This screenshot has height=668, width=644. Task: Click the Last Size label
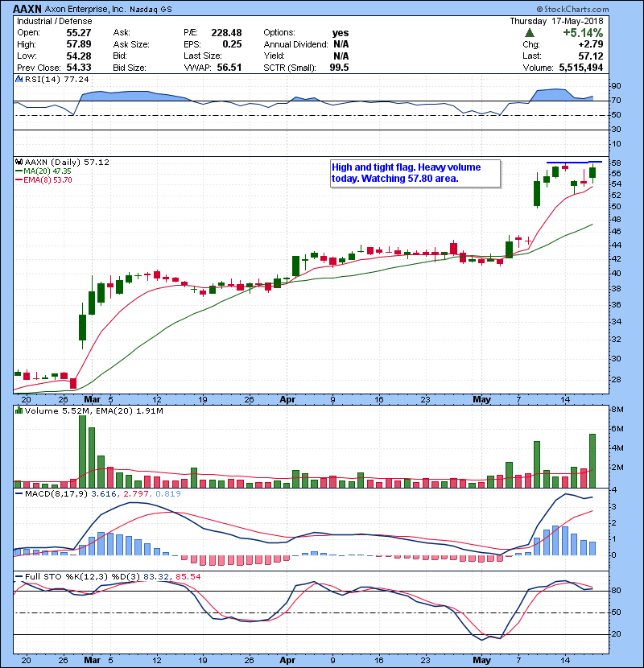(x=202, y=56)
